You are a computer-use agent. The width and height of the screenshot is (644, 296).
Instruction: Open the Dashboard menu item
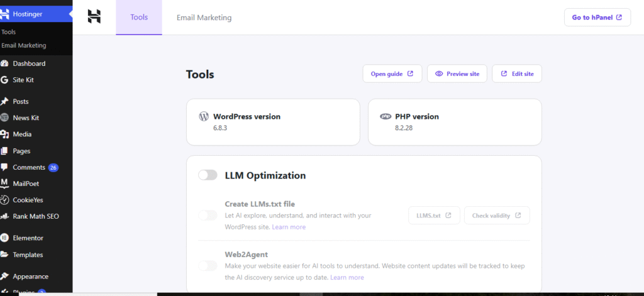pos(36,63)
